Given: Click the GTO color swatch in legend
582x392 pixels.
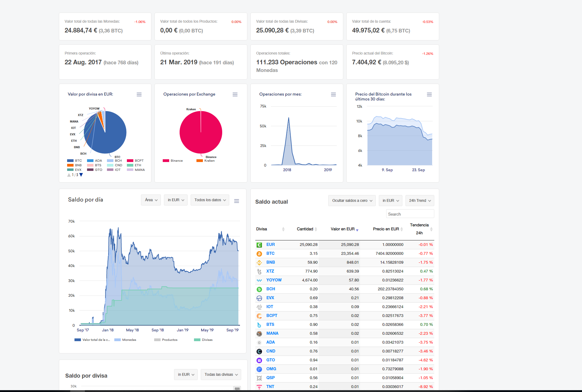Looking at the screenshot, I should tap(90, 170).
